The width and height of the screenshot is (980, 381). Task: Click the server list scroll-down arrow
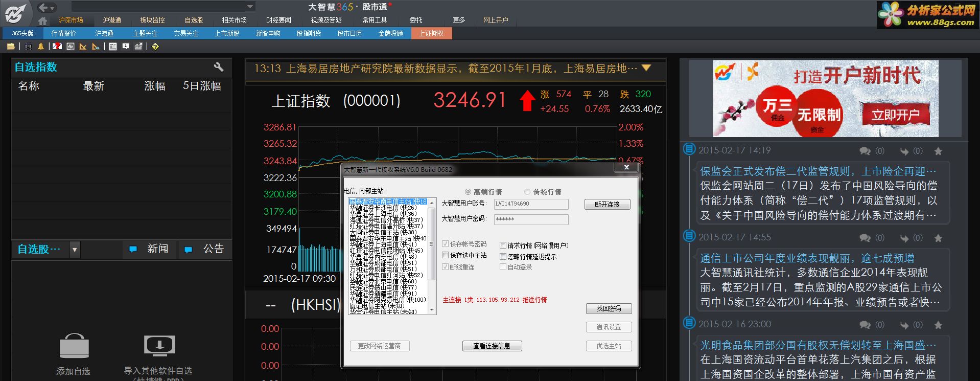pyautogui.click(x=432, y=310)
